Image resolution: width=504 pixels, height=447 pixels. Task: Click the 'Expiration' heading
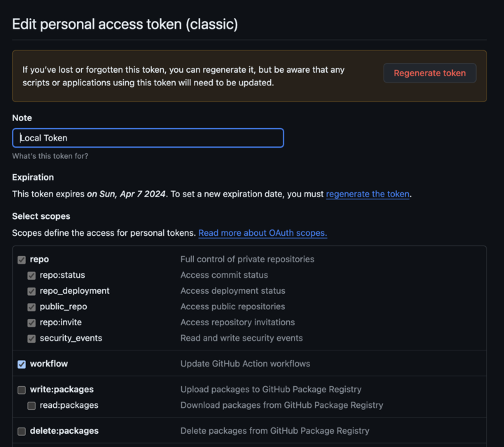(33, 177)
